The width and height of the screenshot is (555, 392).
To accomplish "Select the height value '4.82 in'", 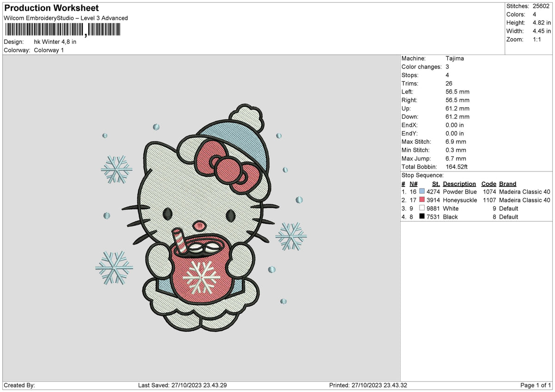I will 541,23.
